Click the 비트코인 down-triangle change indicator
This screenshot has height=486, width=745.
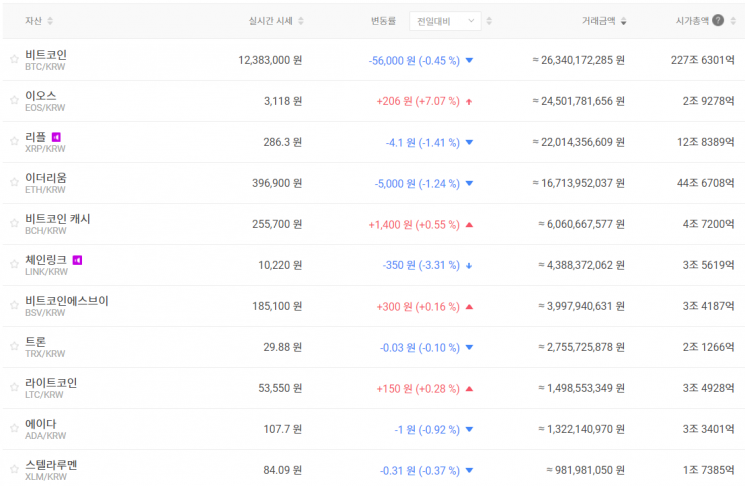(x=469, y=60)
